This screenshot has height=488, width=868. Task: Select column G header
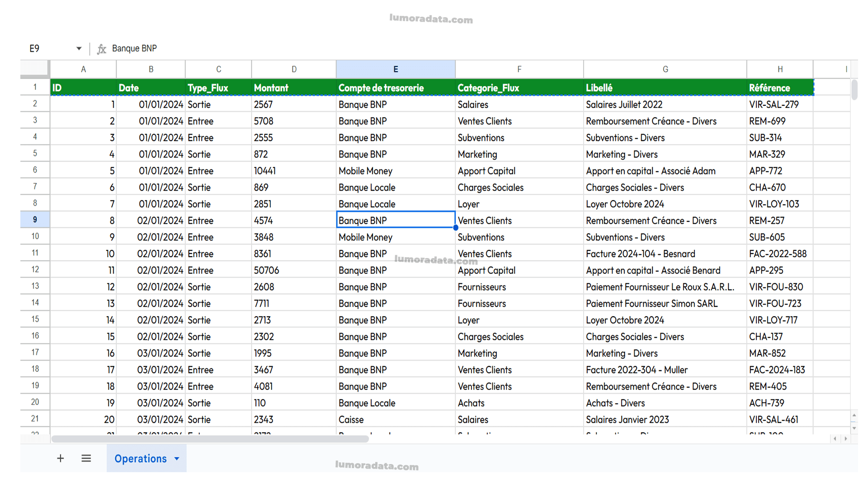[665, 69]
